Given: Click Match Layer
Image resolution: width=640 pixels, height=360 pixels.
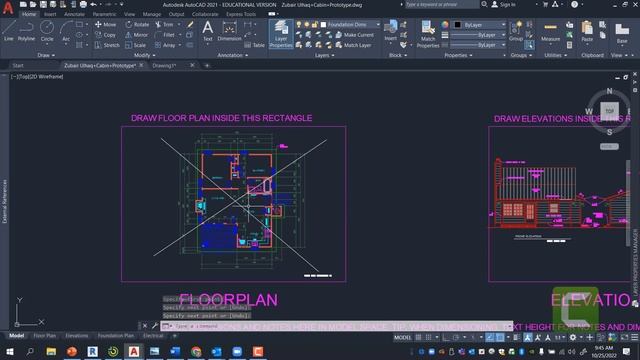Looking at the screenshot, I should coord(353,45).
